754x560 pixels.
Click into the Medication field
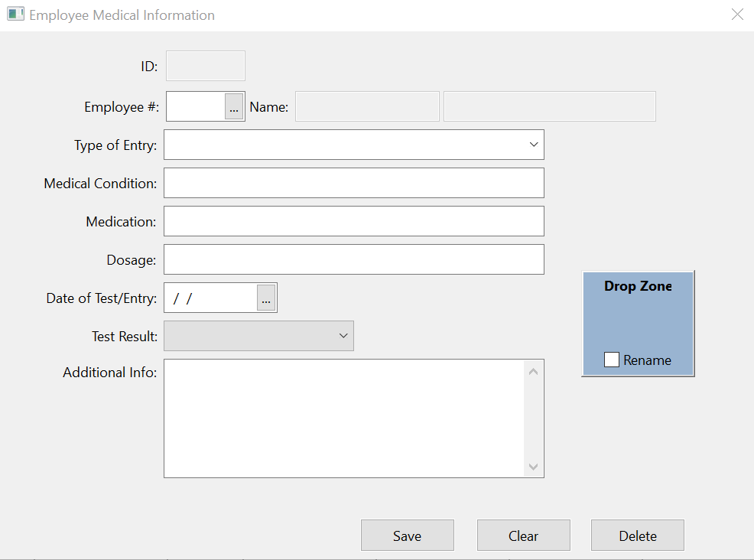tap(353, 221)
